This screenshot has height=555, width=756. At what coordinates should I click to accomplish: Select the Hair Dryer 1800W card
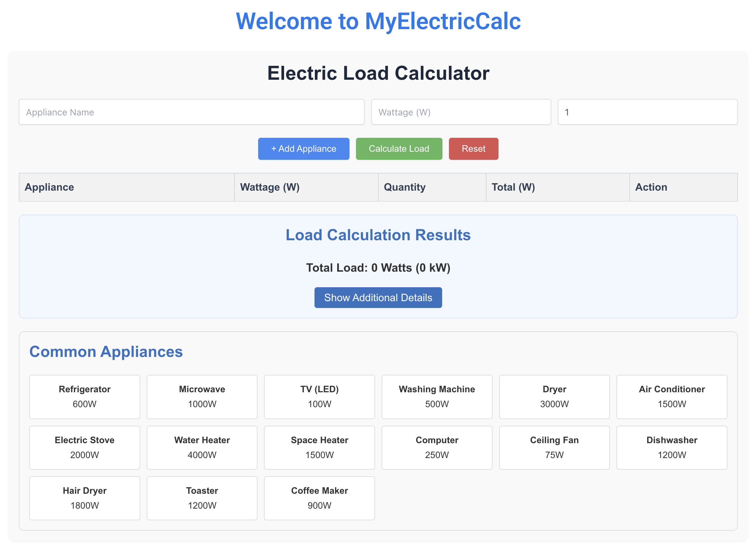point(85,498)
